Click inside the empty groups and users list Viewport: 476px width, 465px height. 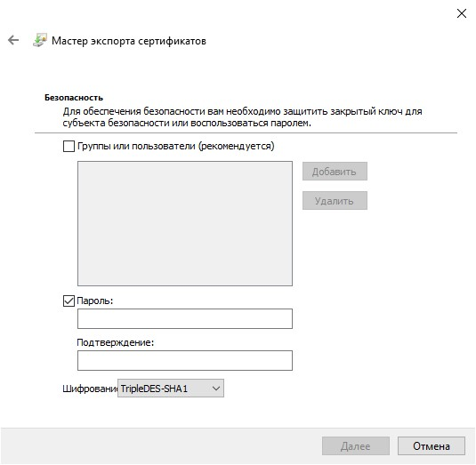point(185,223)
